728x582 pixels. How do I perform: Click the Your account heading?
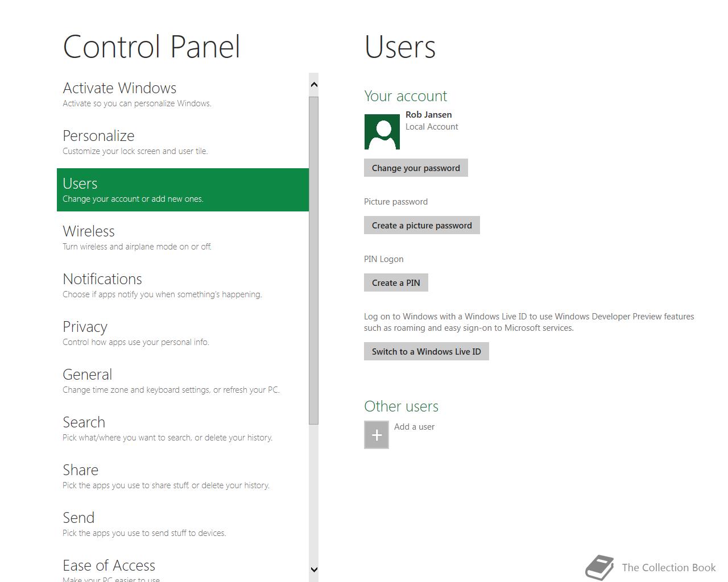point(406,96)
